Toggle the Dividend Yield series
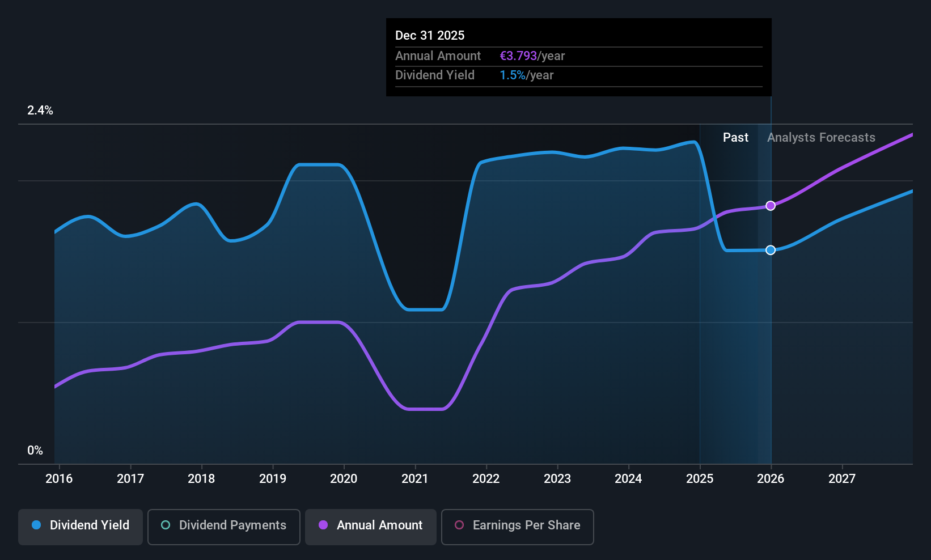The height and width of the screenshot is (560, 931). pos(81,527)
